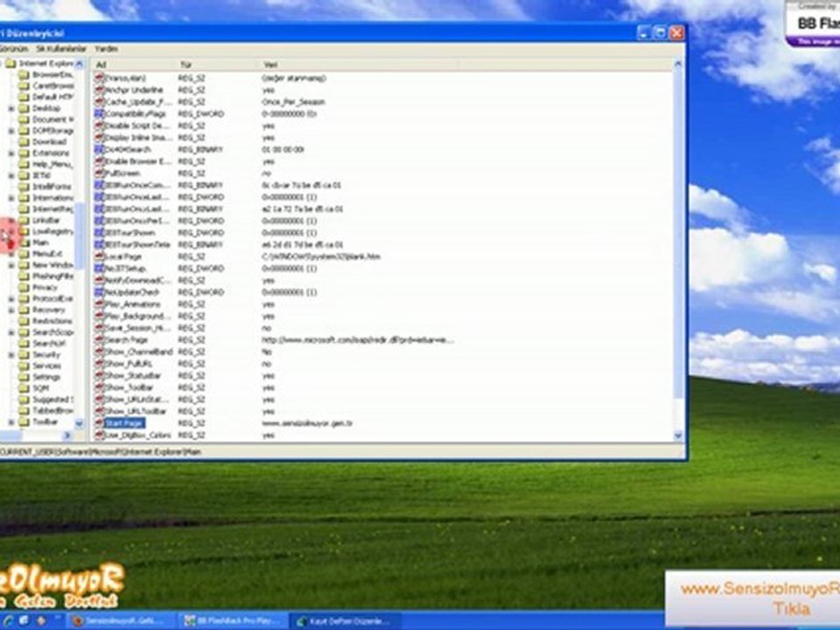Switch to Sensizolmuyor browser taskbar button
Screen dimensions: 840x630
coord(121,621)
